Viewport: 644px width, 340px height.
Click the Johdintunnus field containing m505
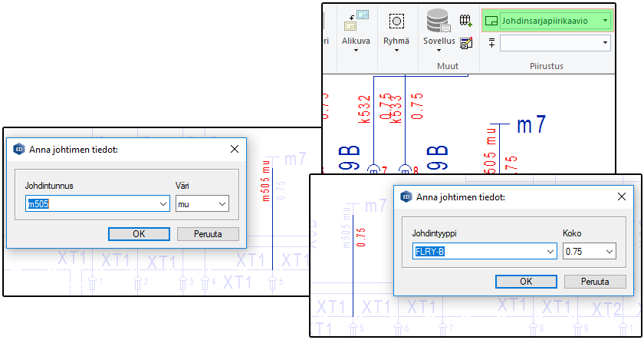(x=90, y=204)
